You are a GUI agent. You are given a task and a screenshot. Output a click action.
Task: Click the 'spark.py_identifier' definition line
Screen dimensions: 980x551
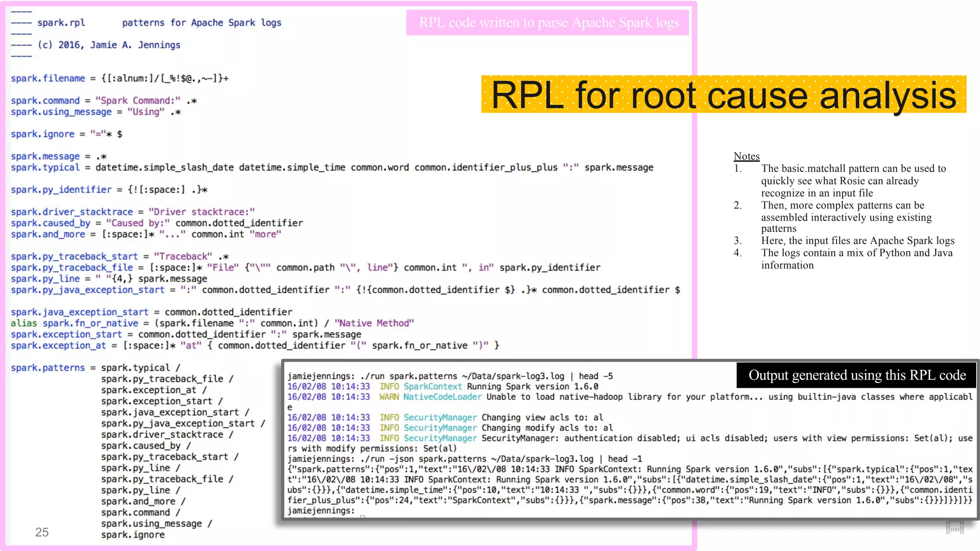pos(109,190)
